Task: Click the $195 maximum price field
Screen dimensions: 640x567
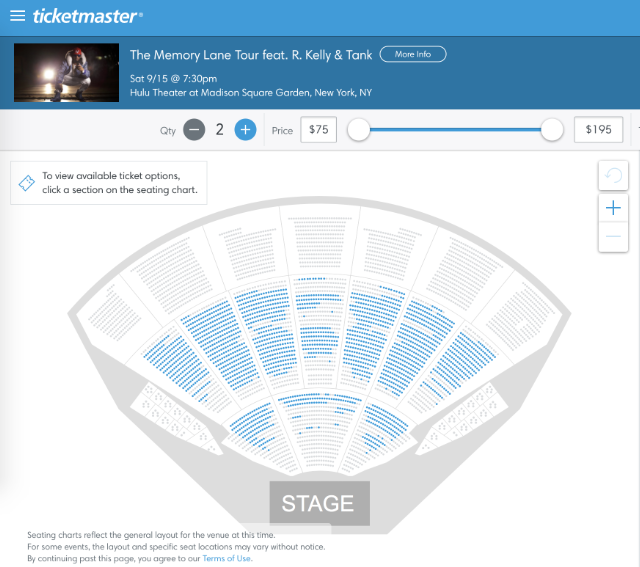Action: [x=599, y=129]
